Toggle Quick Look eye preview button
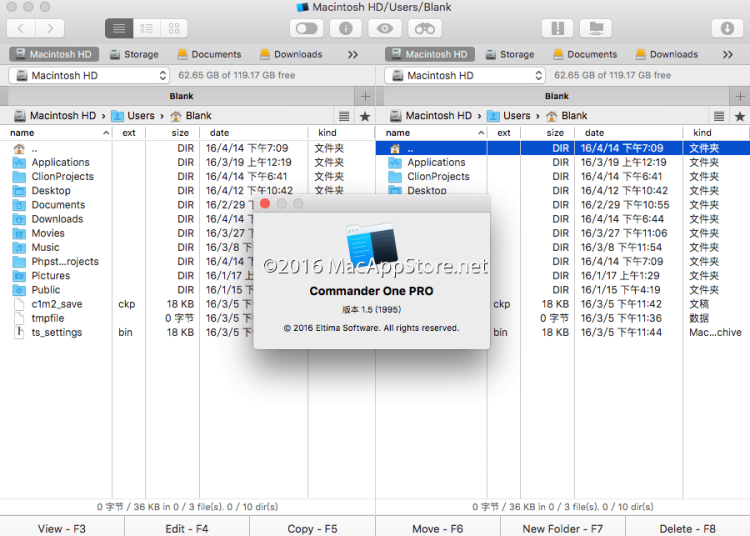750x536 pixels. pos(385,29)
